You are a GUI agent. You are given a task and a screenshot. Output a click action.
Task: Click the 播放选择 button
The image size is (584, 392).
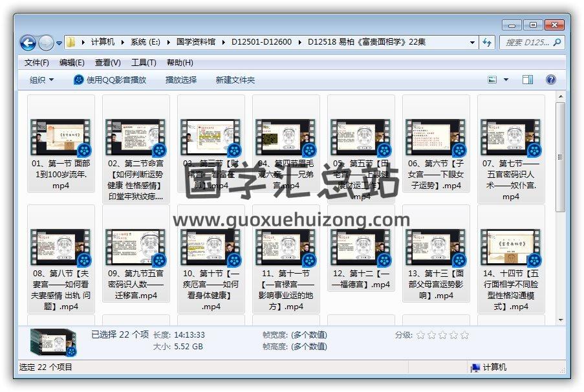pos(181,80)
